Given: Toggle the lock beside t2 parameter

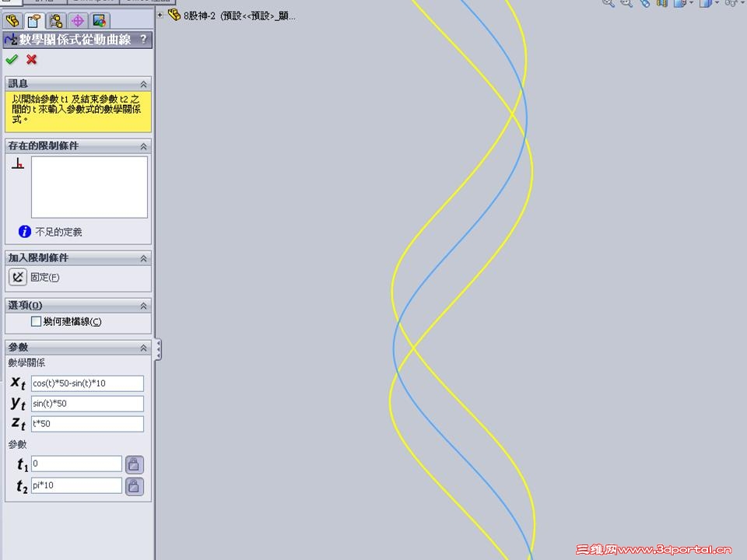Looking at the screenshot, I should click(x=135, y=486).
